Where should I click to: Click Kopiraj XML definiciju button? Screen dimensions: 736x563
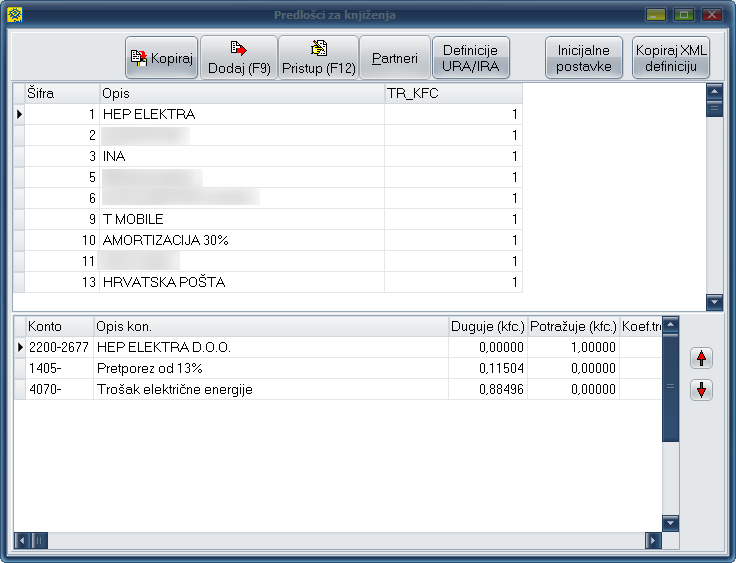pos(672,58)
